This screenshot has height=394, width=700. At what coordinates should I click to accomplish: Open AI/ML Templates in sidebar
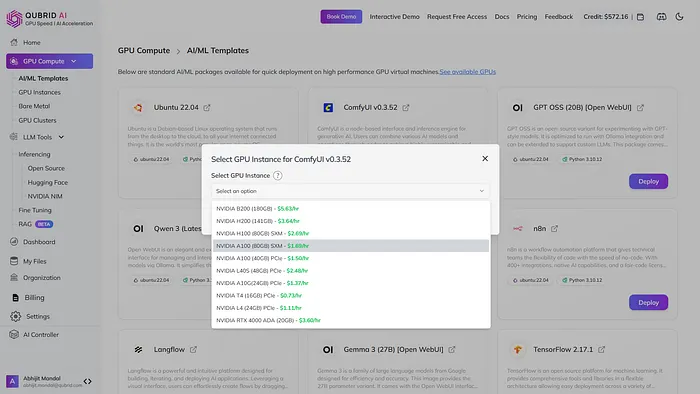tap(43, 78)
